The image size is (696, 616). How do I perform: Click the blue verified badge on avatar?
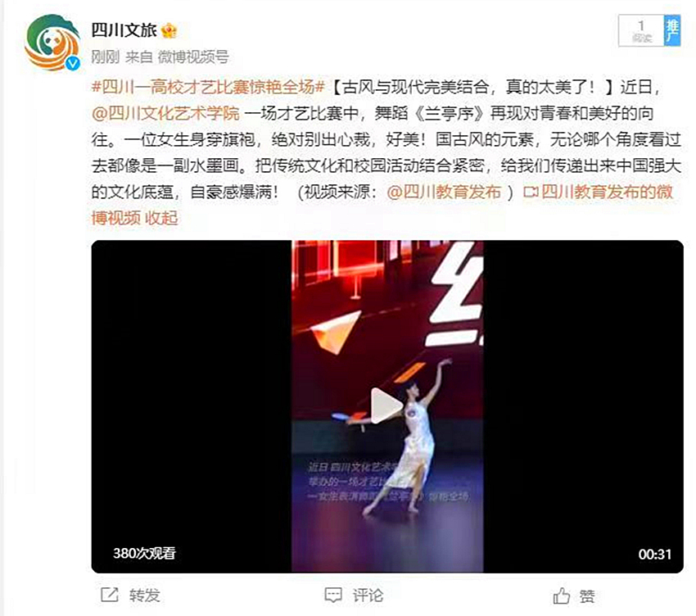coord(72,64)
